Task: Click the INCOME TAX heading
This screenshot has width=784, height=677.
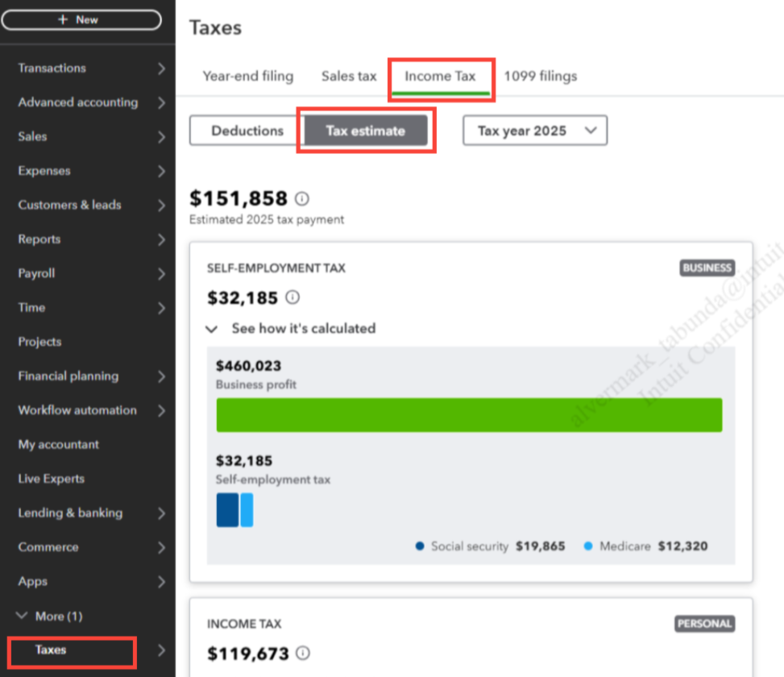Action: 244,624
